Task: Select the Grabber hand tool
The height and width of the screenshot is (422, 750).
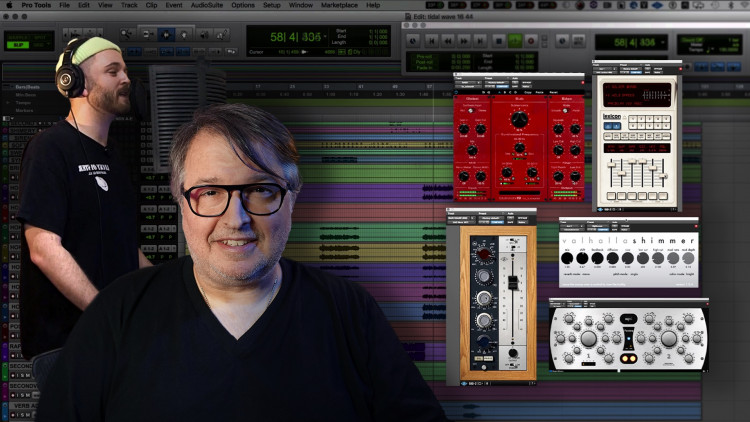Action: point(184,34)
